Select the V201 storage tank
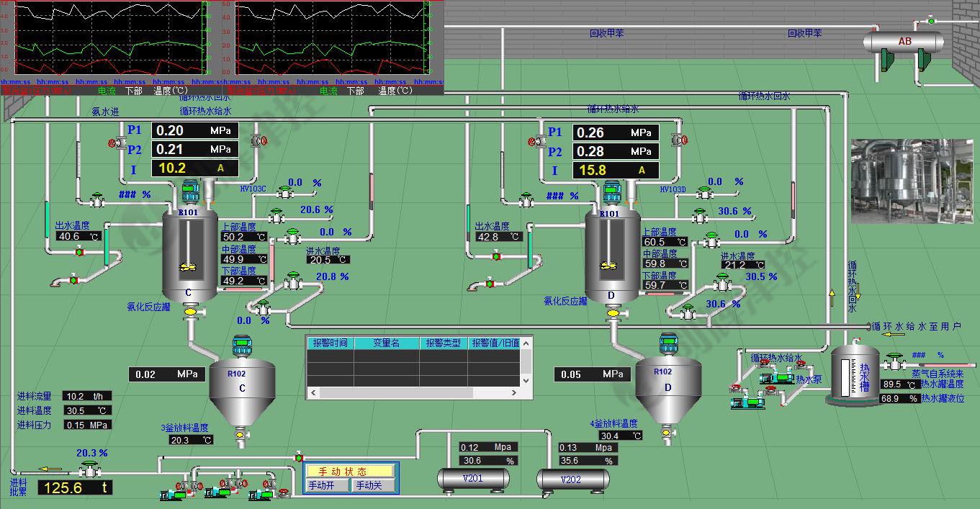980x509 pixels. tap(473, 479)
